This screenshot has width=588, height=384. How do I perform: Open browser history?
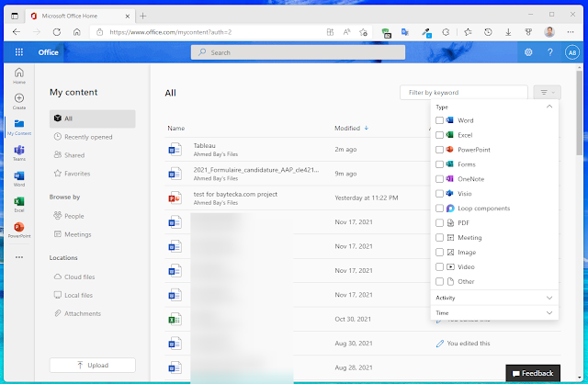tap(488, 32)
